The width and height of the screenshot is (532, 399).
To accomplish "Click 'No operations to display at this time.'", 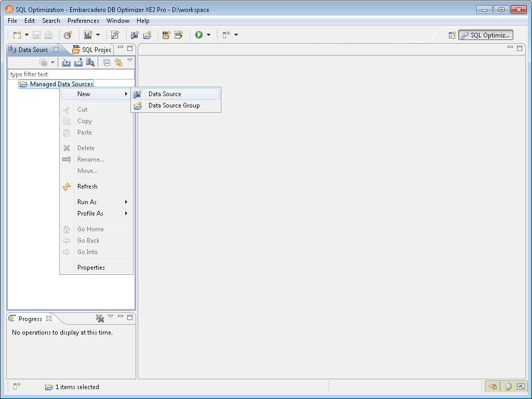I will [62, 332].
